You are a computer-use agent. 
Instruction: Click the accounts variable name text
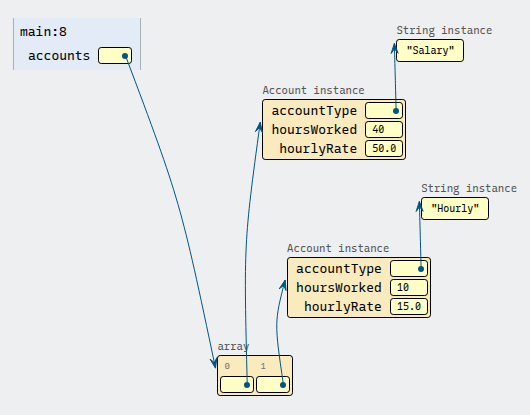59,56
